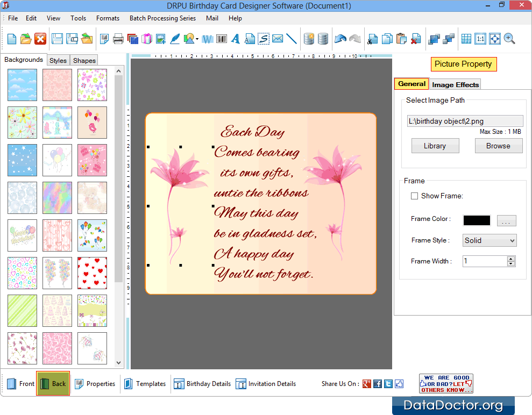Decrease Frame Width with down stepper arrow
The height and width of the screenshot is (415, 532).
(x=511, y=263)
